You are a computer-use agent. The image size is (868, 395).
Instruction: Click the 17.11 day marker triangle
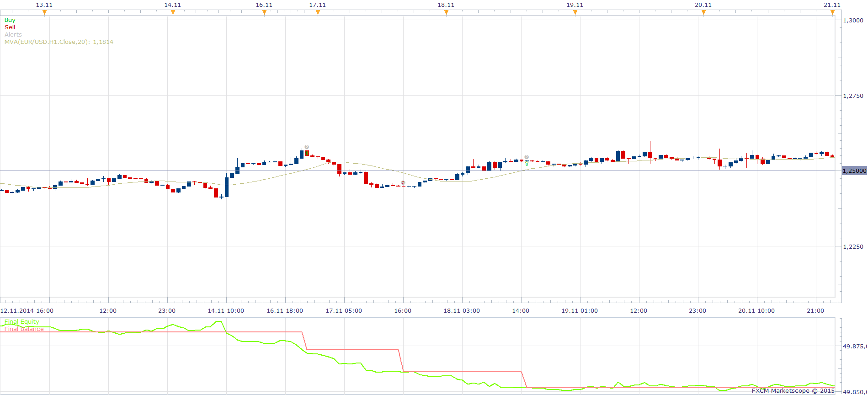[x=318, y=12]
